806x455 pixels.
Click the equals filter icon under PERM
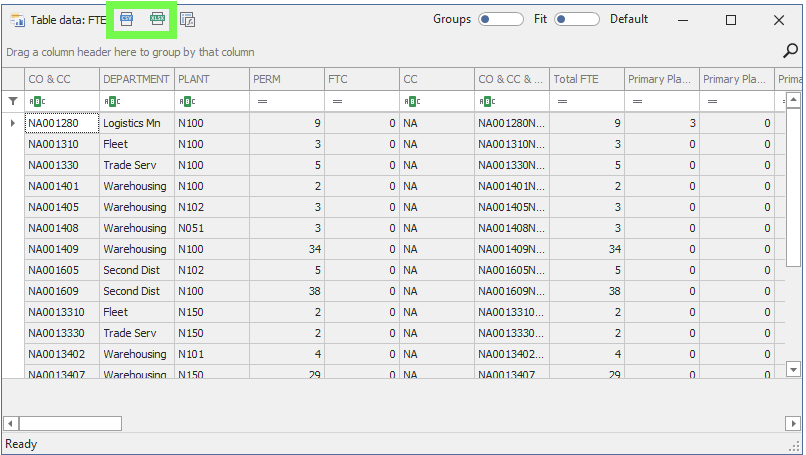coord(262,101)
